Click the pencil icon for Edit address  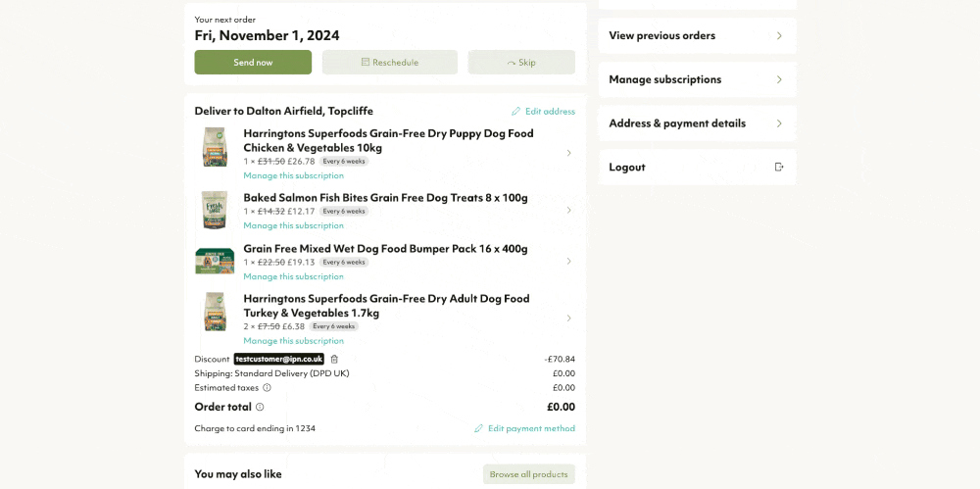pyautogui.click(x=515, y=112)
